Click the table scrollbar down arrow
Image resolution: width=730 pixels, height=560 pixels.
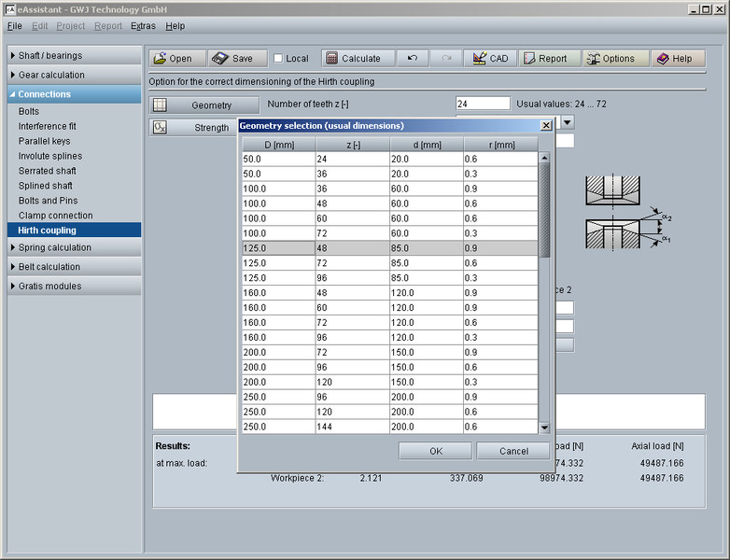pos(545,427)
